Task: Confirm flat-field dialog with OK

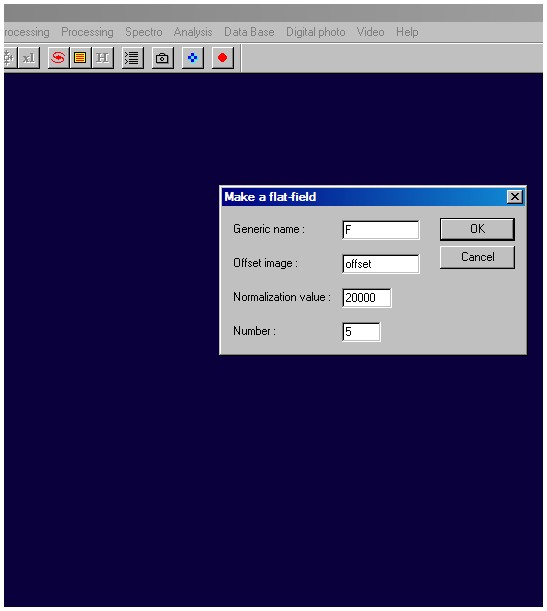Action: point(477,229)
